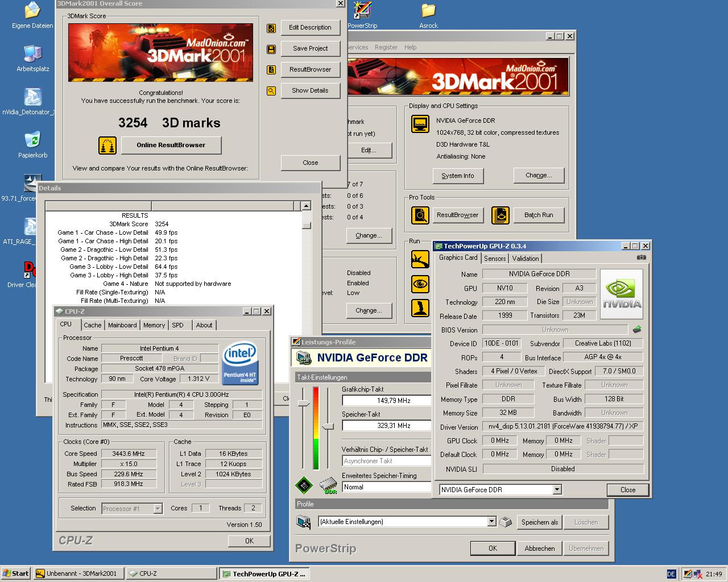Click the ResultBrowser icon in score window
The height and width of the screenshot is (582, 728).
tap(271, 70)
